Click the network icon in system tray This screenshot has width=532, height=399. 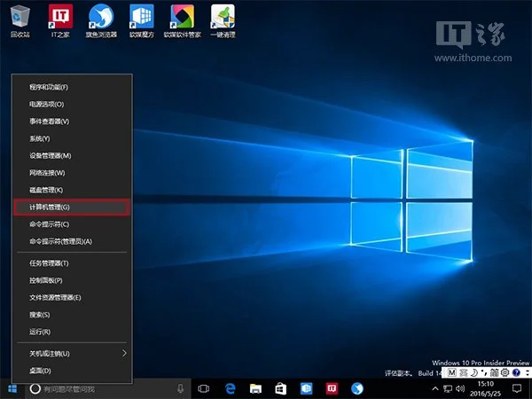(x=448, y=389)
